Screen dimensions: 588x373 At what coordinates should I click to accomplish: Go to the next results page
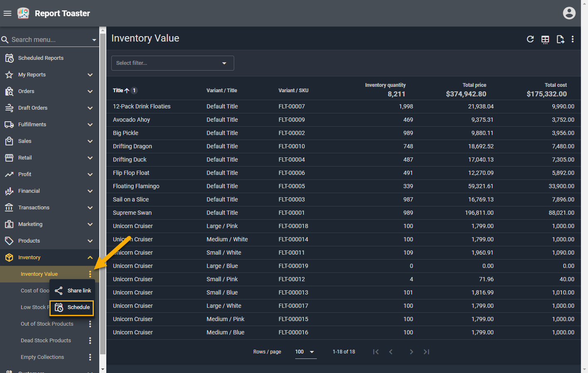(411, 352)
